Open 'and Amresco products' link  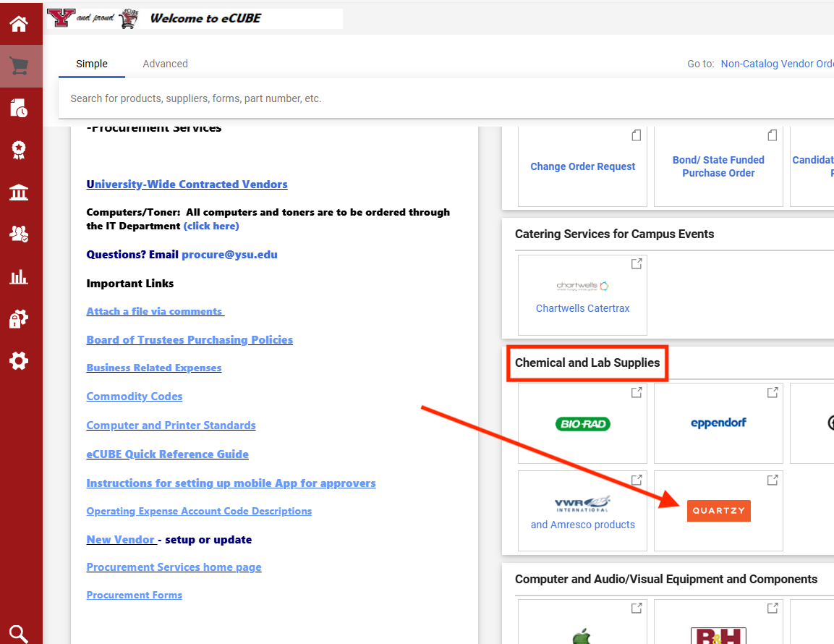582,525
